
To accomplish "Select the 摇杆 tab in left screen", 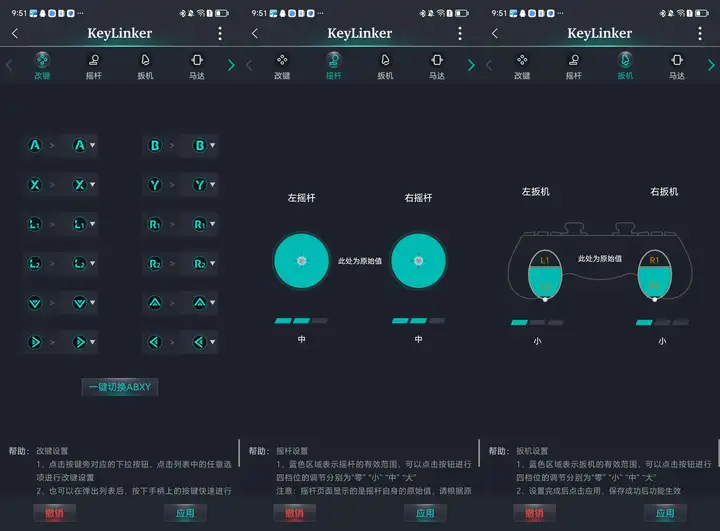I will coord(94,66).
